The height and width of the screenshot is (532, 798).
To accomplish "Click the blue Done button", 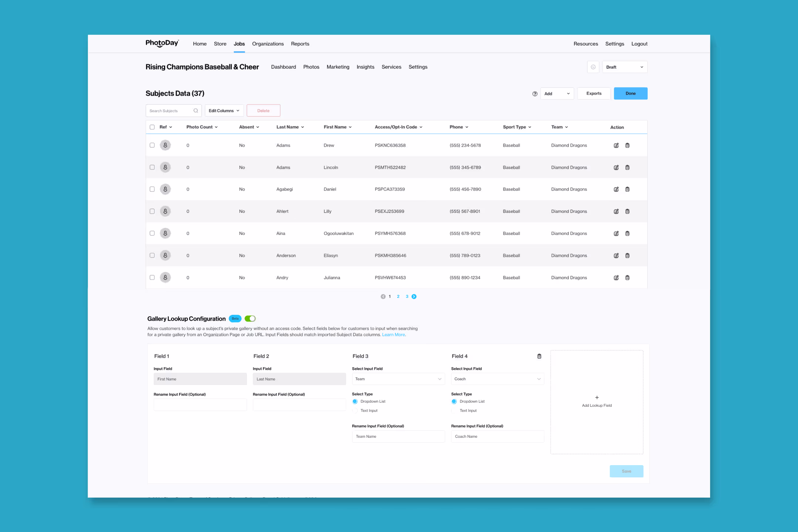I will 630,94.
